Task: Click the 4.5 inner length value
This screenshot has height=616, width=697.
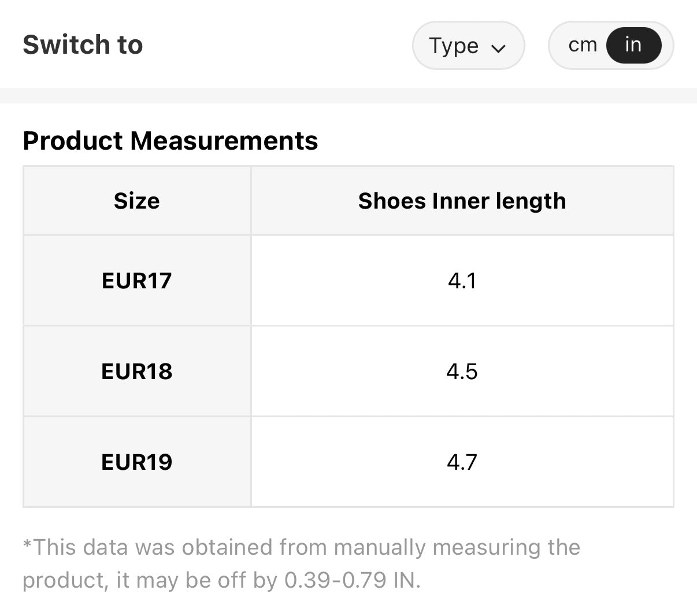Action: (x=462, y=372)
